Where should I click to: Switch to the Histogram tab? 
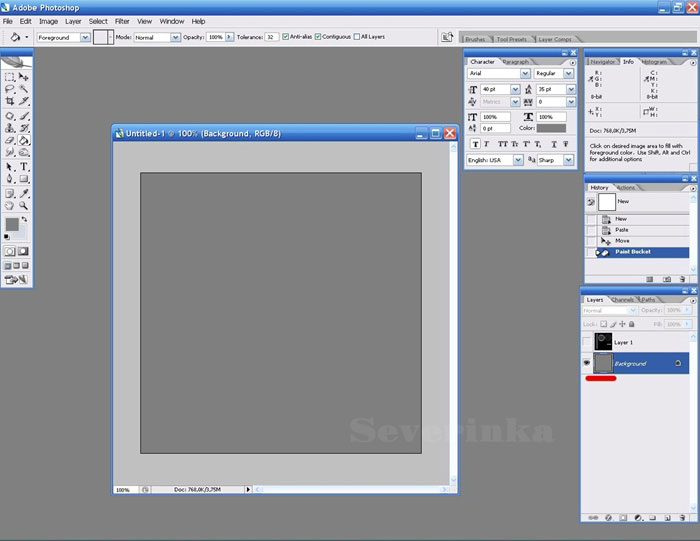coord(655,62)
